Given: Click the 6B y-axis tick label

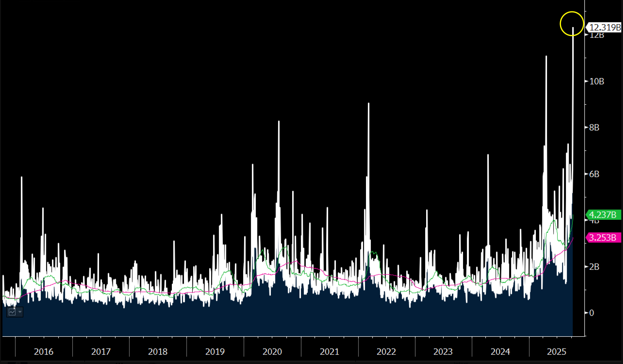Looking at the screenshot, I should pyautogui.click(x=594, y=174).
